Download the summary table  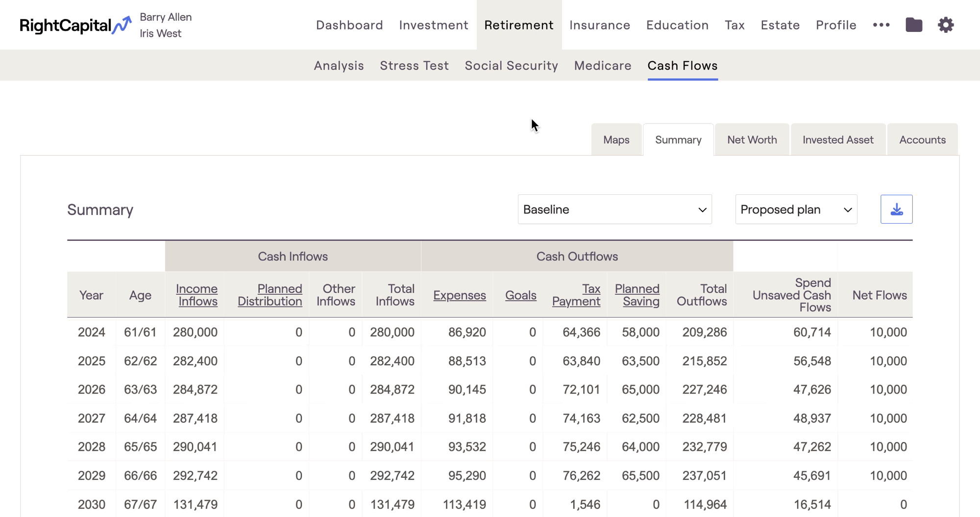tap(896, 210)
